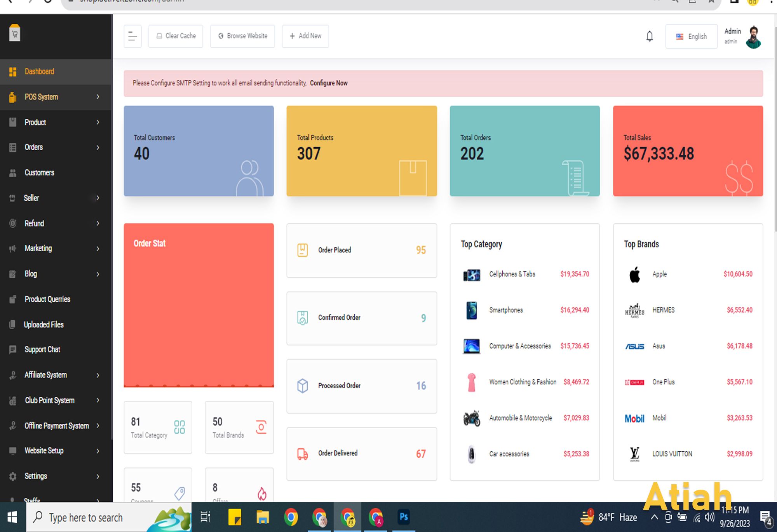Viewport: 777px width, 532px height.
Task: Click the Clear Cache button
Action: coord(176,36)
